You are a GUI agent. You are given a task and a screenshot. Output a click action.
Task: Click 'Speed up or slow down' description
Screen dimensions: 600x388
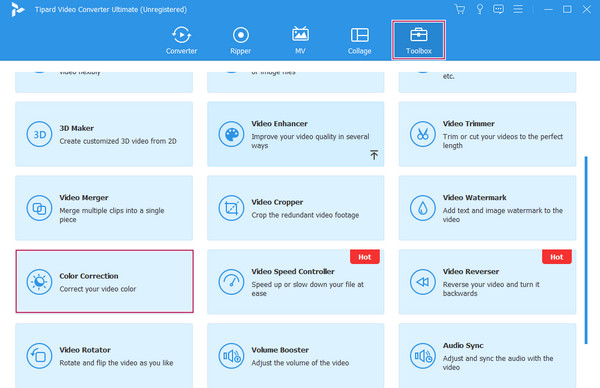308,289
